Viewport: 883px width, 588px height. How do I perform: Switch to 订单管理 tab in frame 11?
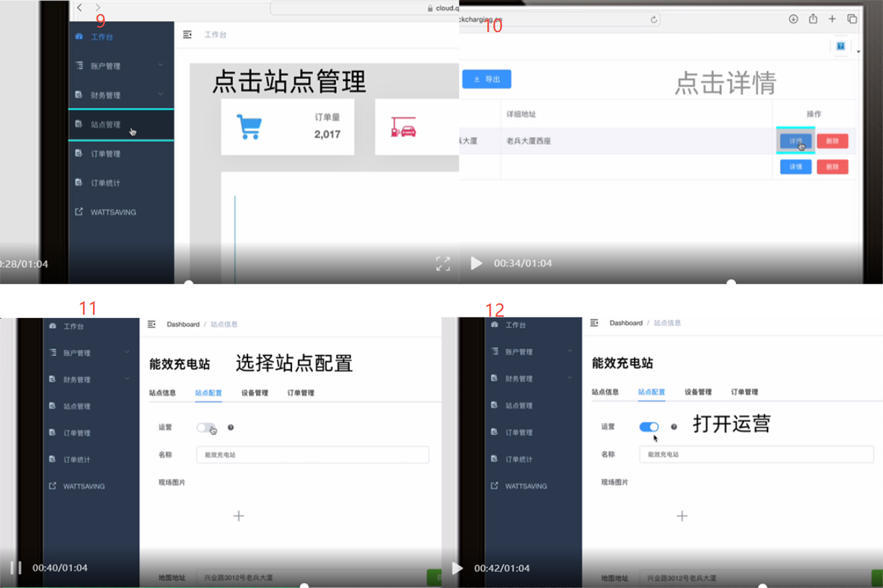tap(301, 393)
